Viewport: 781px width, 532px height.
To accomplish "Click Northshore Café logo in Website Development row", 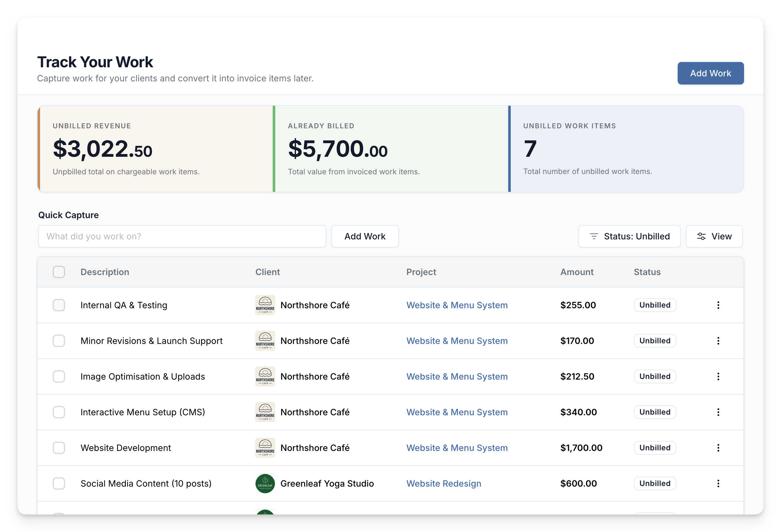I will pyautogui.click(x=265, y=448).
